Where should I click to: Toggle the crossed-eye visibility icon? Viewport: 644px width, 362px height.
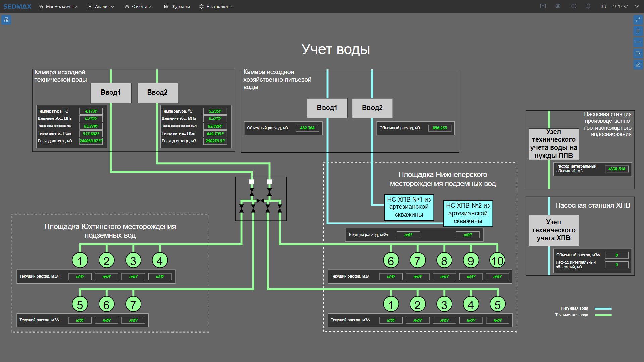coord(558,6)
